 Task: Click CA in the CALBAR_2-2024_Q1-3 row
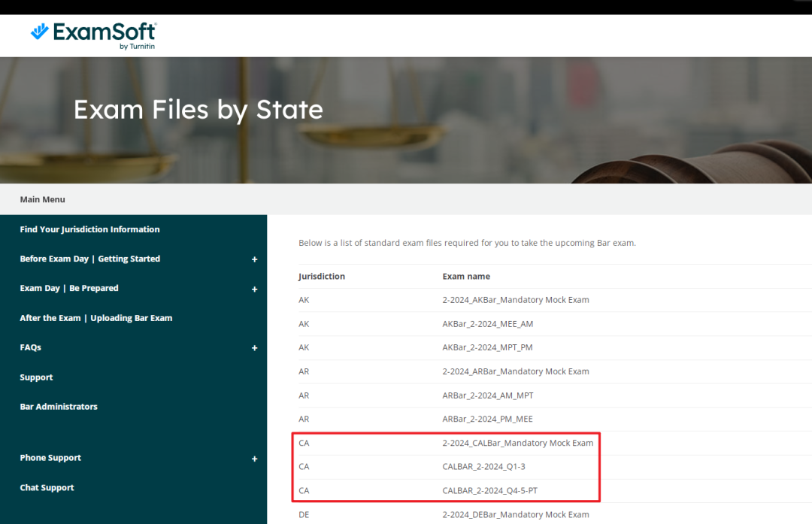click(304, 467)
